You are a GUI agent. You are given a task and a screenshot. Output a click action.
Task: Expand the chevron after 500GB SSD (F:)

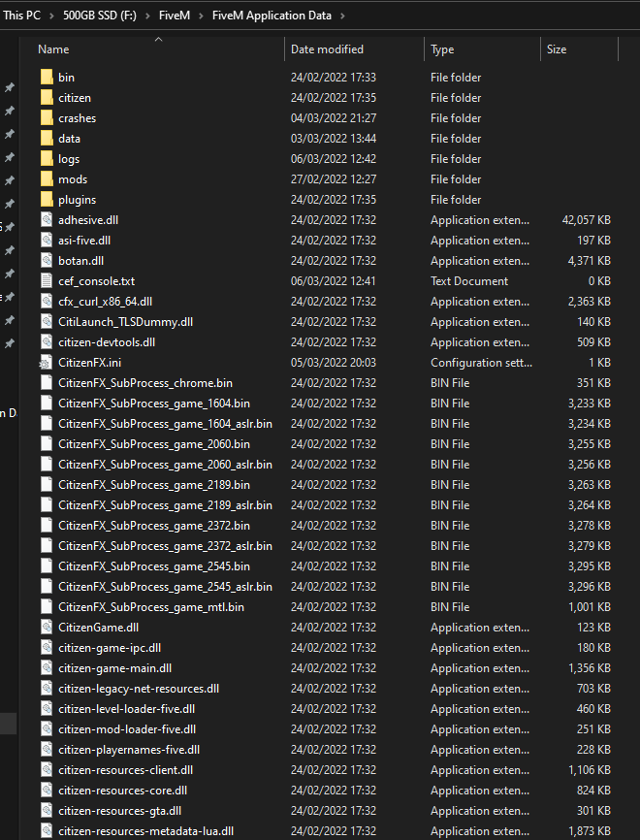click(x=147, y=16)
